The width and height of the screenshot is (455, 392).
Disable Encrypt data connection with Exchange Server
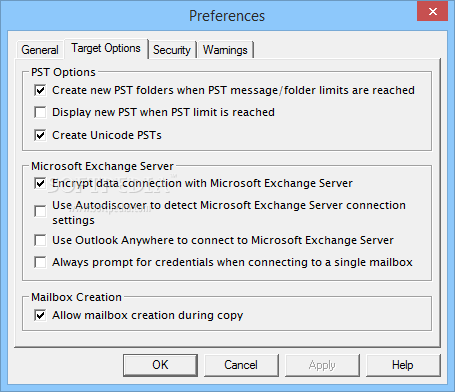click(40, 183)
